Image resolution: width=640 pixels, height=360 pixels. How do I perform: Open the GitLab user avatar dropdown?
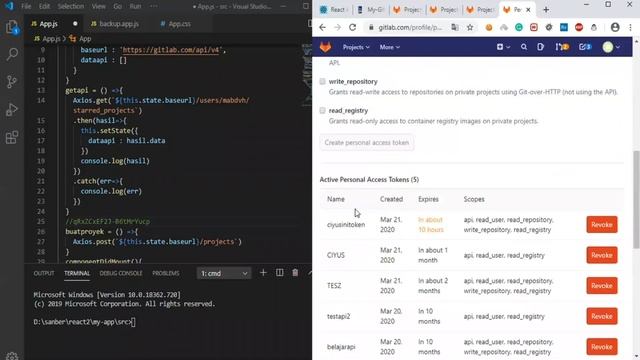(611, 47)
